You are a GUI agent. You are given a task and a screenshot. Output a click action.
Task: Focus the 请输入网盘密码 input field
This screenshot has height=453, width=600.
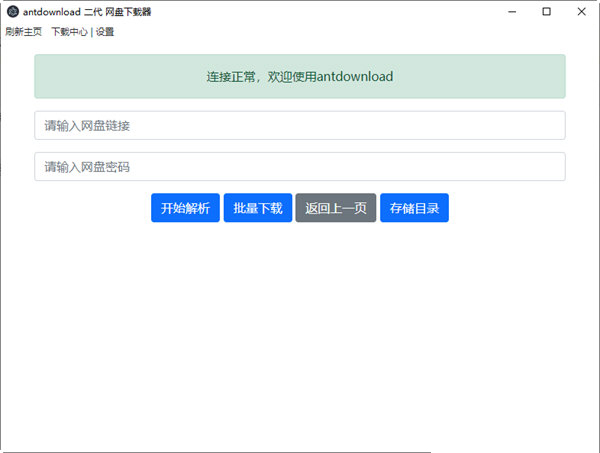click(300, 167)
